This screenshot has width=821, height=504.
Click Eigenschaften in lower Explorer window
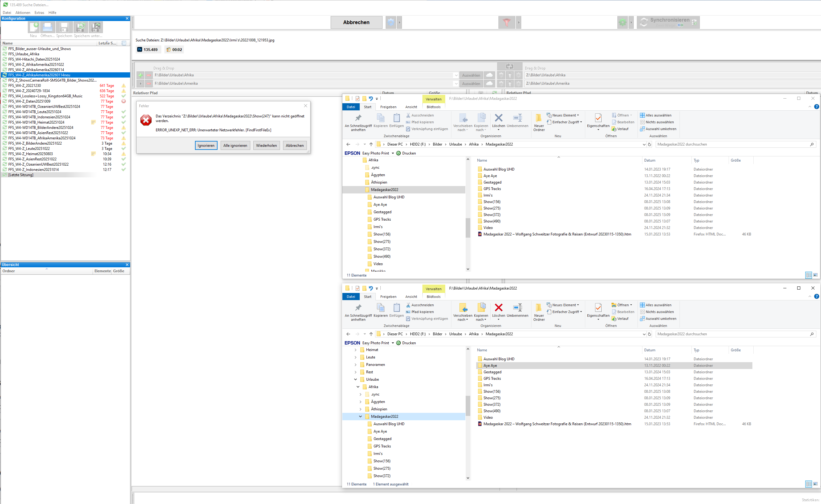point(598,311)
